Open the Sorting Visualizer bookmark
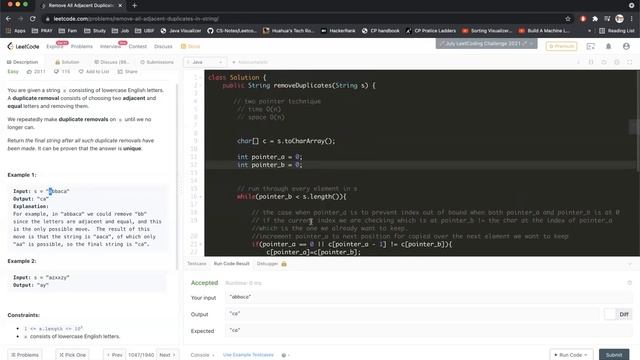This screenshot has width=640, height=360. [x=487, y=31]
